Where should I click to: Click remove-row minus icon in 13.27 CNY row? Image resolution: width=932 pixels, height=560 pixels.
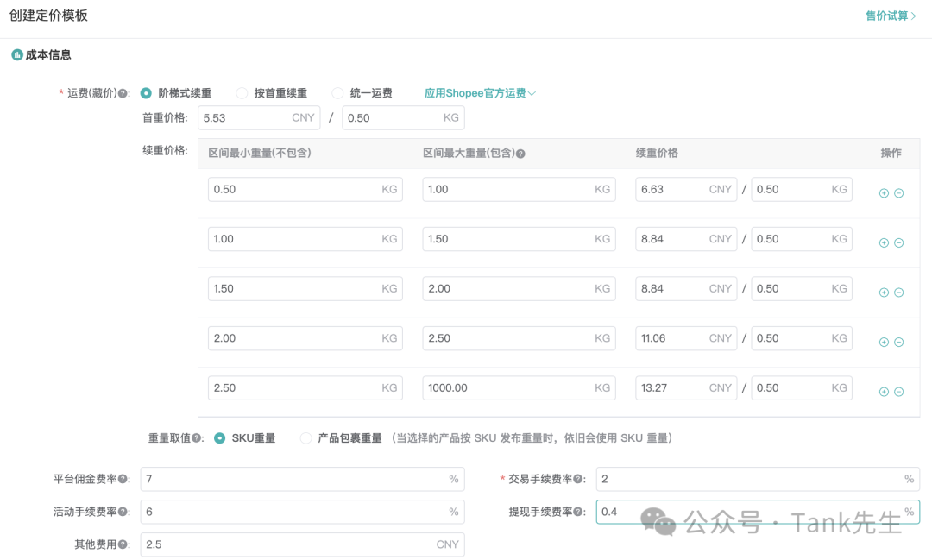tap(898, 392)
